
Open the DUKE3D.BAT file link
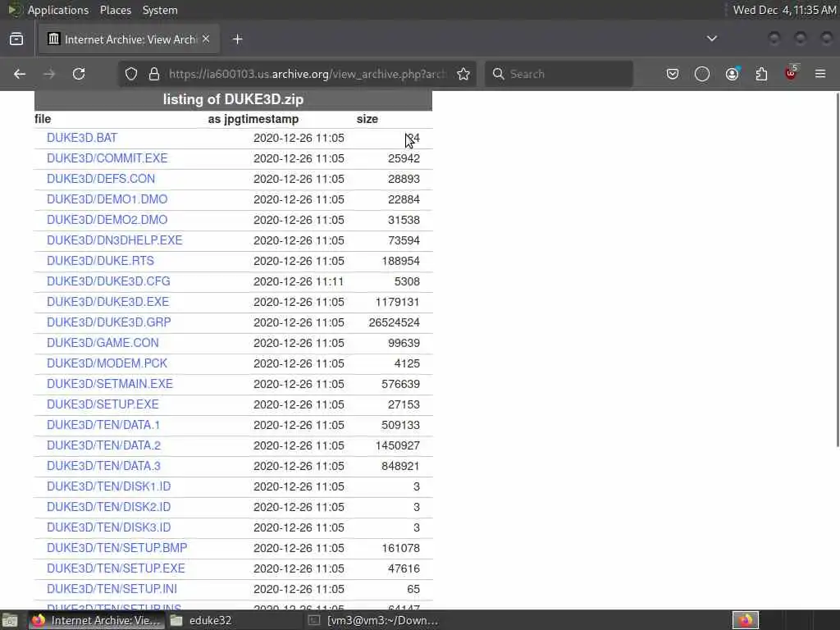pyautogui.click(x=82, y=138)
